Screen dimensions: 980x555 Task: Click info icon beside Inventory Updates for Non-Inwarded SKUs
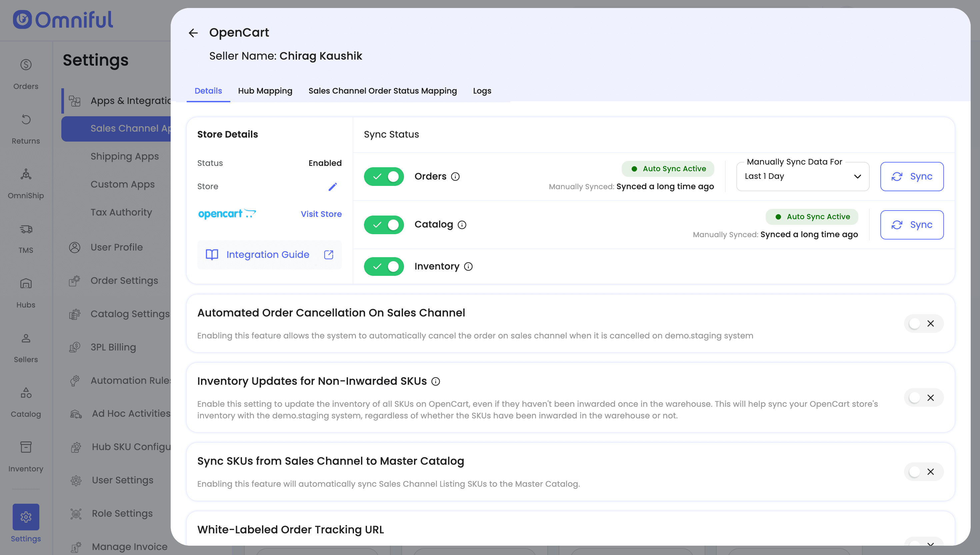(435, 381)
